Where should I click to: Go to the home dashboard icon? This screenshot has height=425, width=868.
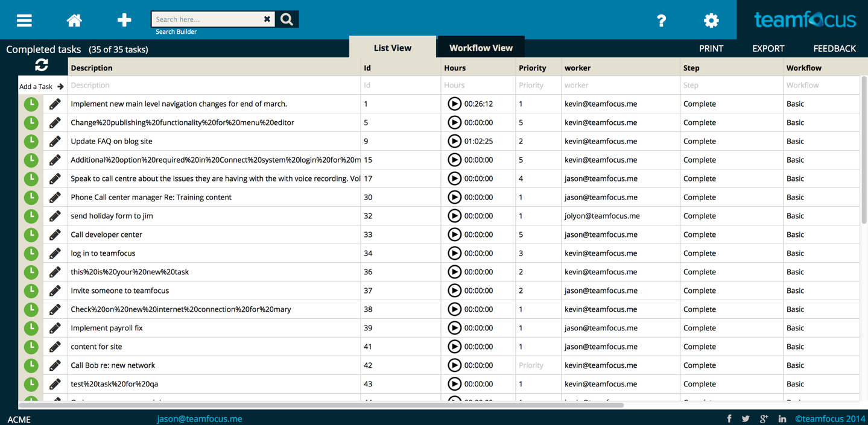[x=74, y=20]
